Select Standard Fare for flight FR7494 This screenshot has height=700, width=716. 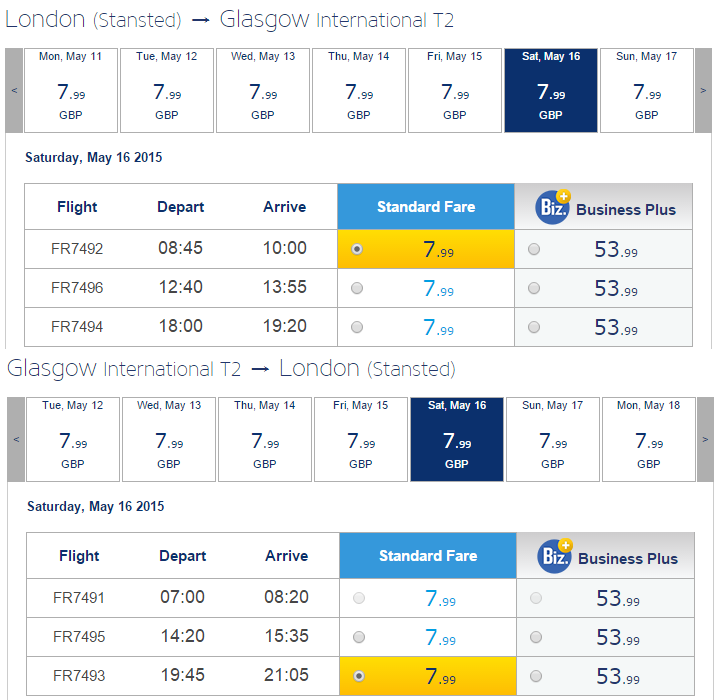[x=357, y=327]
